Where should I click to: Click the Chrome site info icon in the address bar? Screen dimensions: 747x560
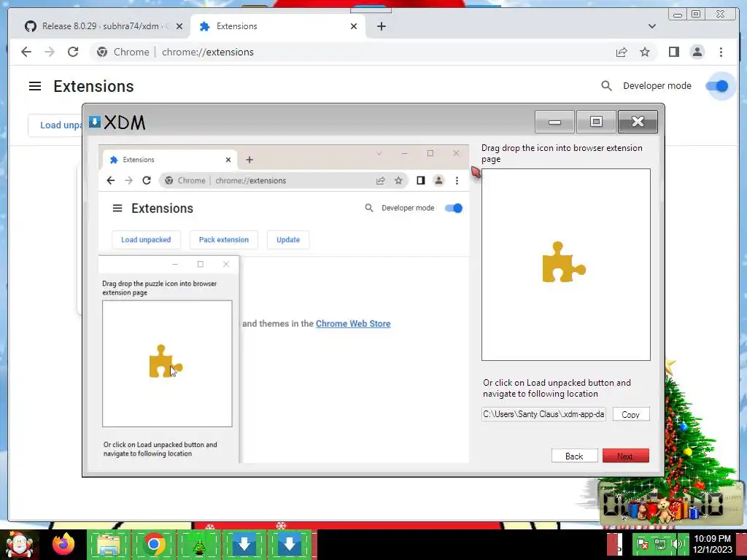click(102, 52)
